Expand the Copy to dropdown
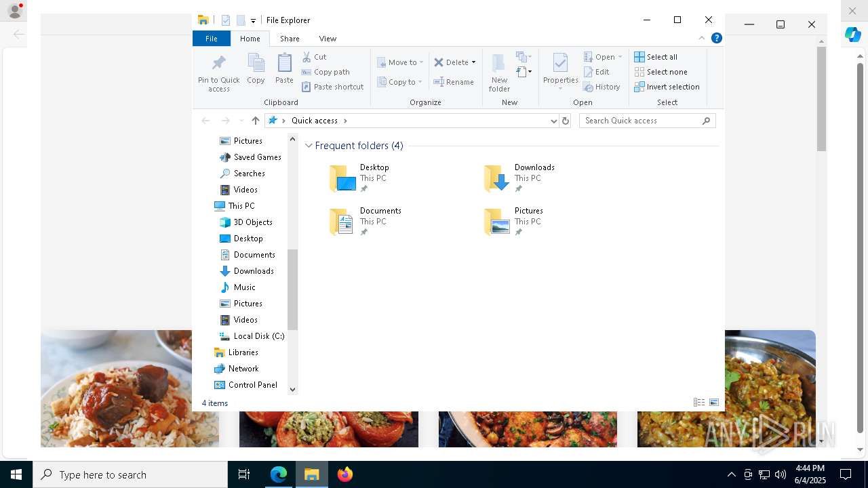This screenshot has width=868, height=488. pyautogui.click(x=420, y=82)
